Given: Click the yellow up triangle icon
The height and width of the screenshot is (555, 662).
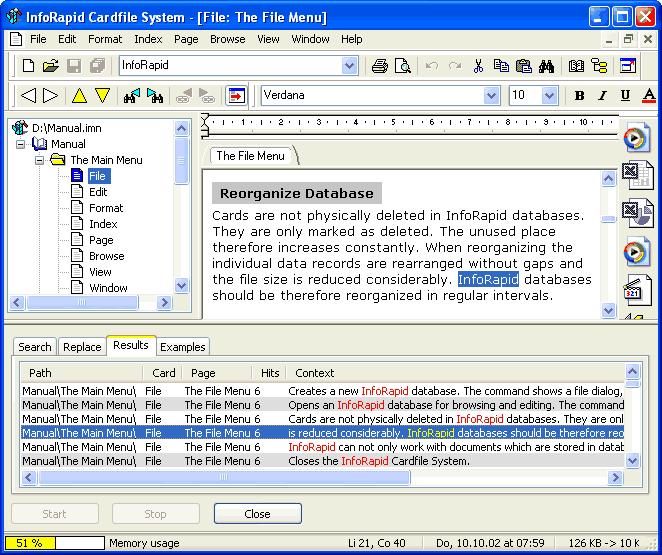Looking at the screenshot, I should click(x=79, y=96).
